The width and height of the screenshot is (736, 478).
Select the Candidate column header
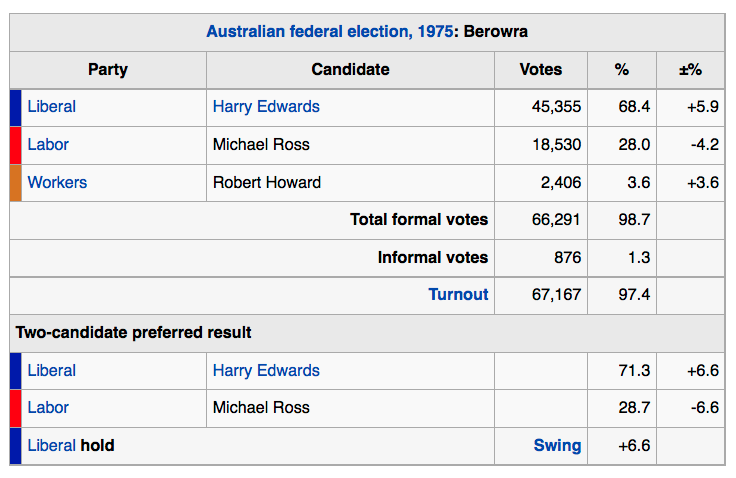[350, 70]
